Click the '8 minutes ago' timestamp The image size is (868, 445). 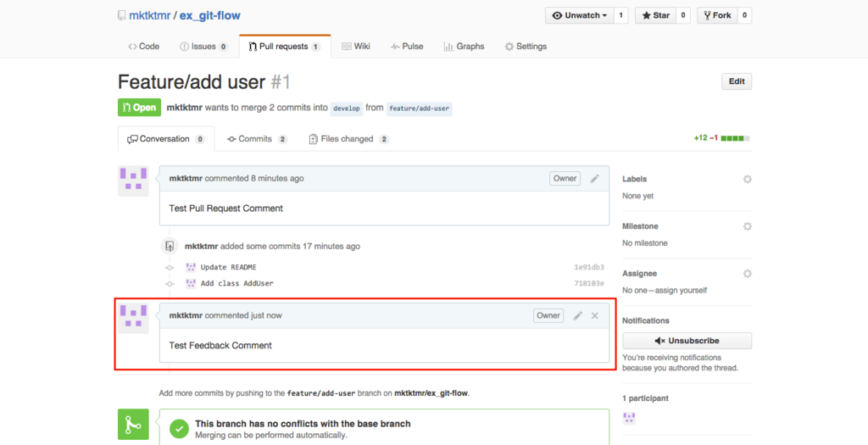click(x=277, y=178)
